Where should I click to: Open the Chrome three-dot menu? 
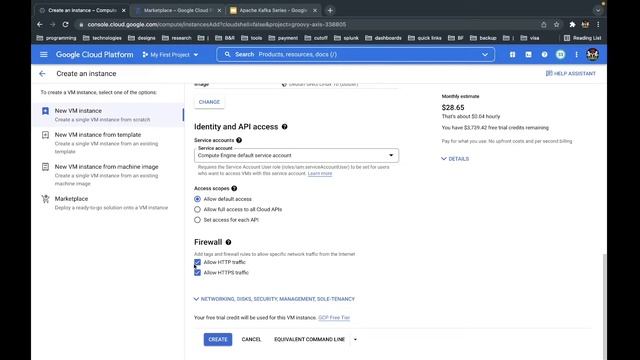pos(598,24)
